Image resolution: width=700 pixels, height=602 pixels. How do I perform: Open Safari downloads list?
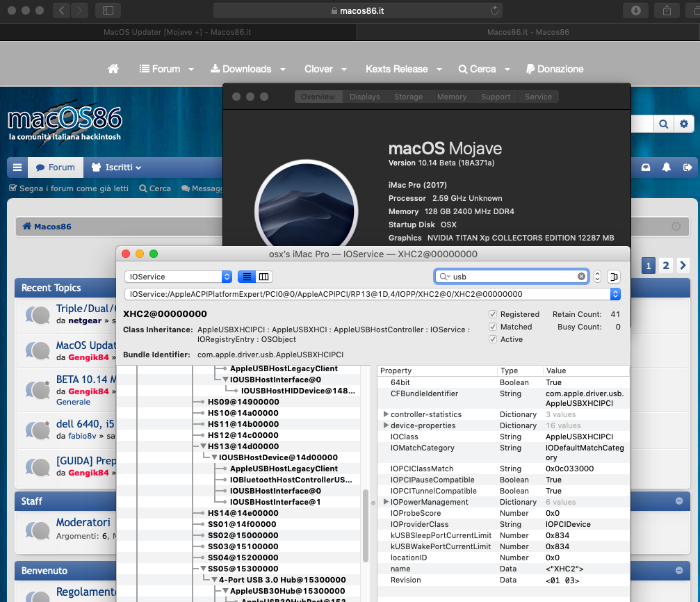coord(636,10)
